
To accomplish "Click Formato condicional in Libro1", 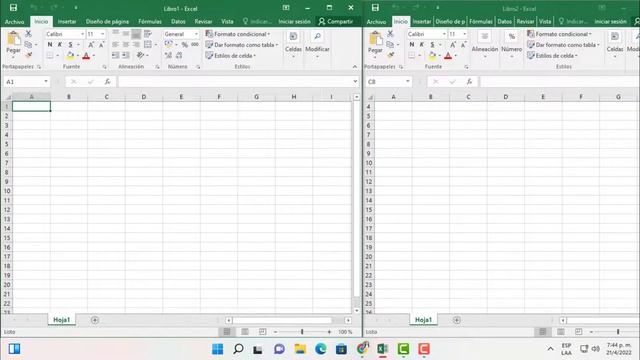I will click(x=238, y=34).
